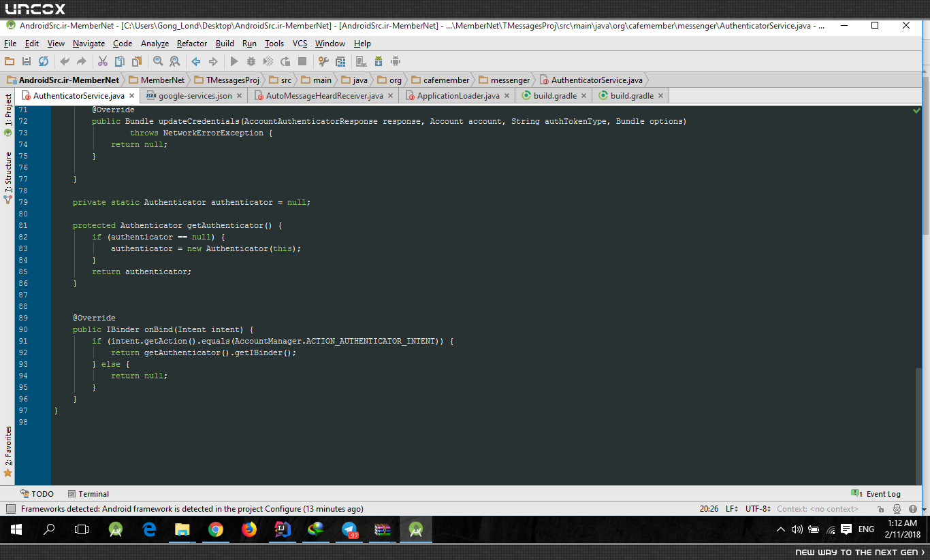Click the Rerun icon next to Stop
The height and width of the screenshot is (560, 930).
(x=285, y=61)
